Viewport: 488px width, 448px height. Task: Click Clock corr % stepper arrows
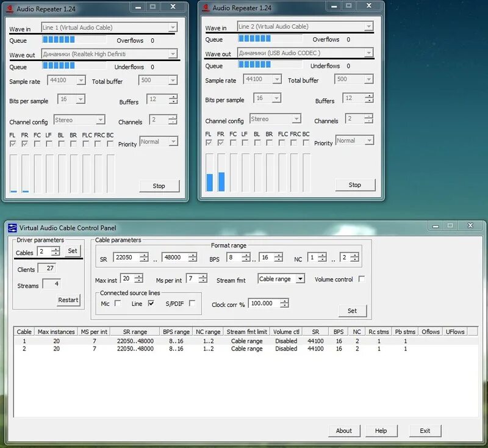tap(284, 303)
